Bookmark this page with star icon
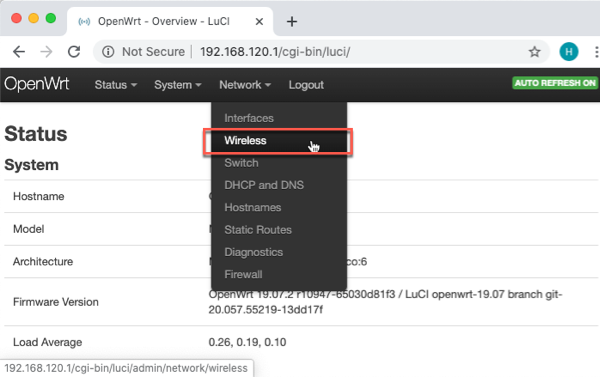Screen dimensions: 600x377 [535, 51]
